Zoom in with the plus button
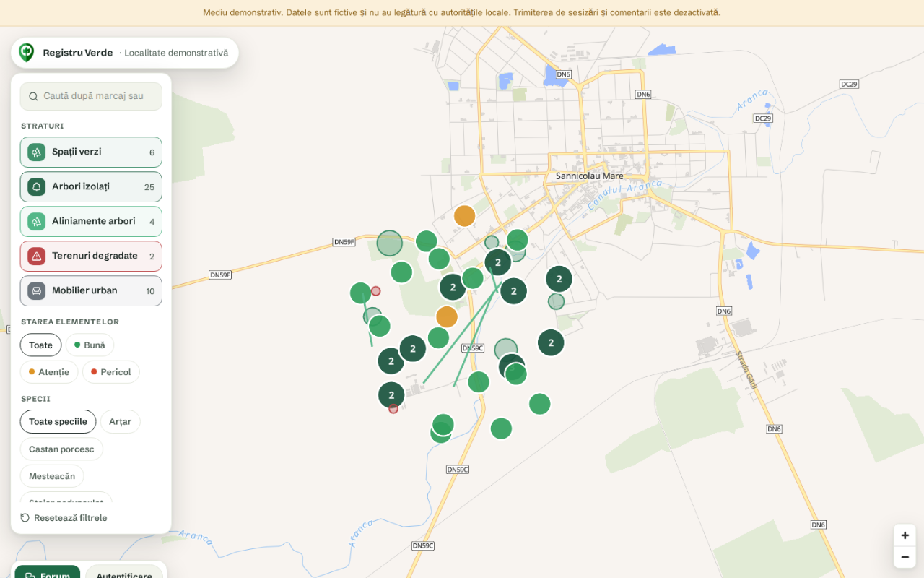Screen dimensions: 924x578 pos(905,535)
